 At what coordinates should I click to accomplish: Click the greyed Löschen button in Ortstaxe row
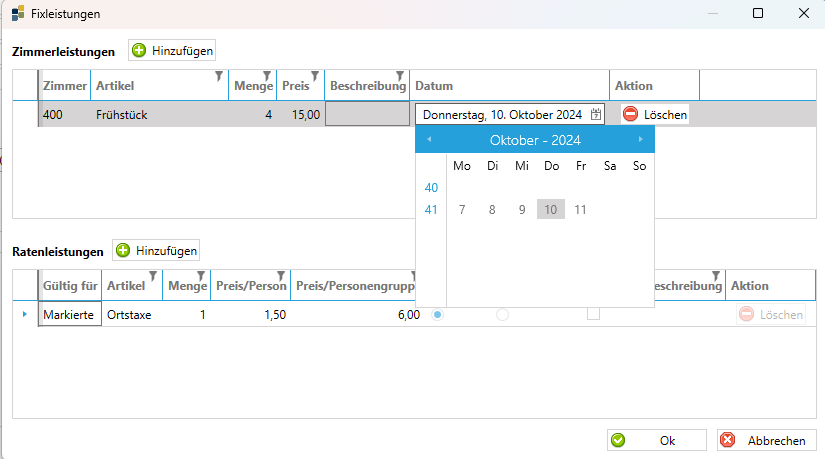pos(771,314)
